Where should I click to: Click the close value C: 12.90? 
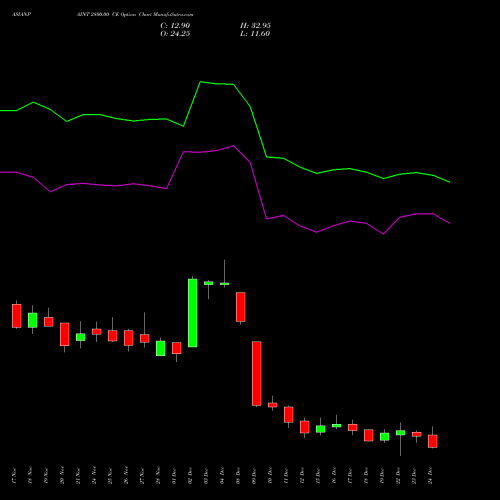[175, 26]
